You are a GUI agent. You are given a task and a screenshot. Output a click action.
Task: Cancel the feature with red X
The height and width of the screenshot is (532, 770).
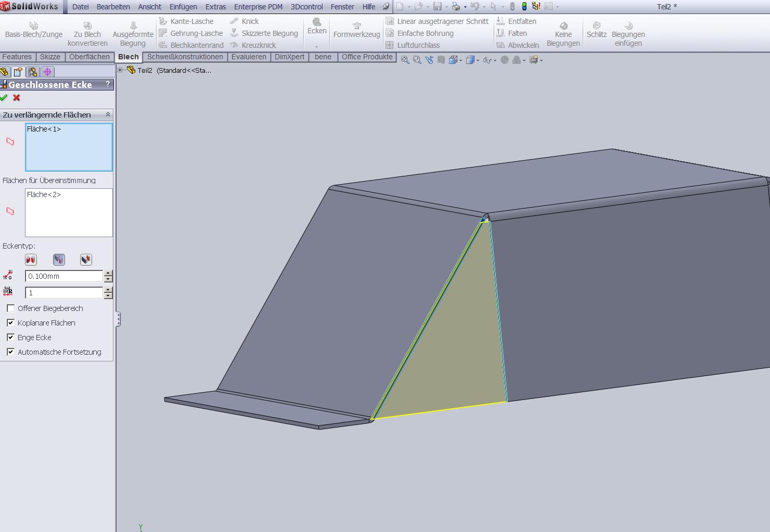(17, 98)
